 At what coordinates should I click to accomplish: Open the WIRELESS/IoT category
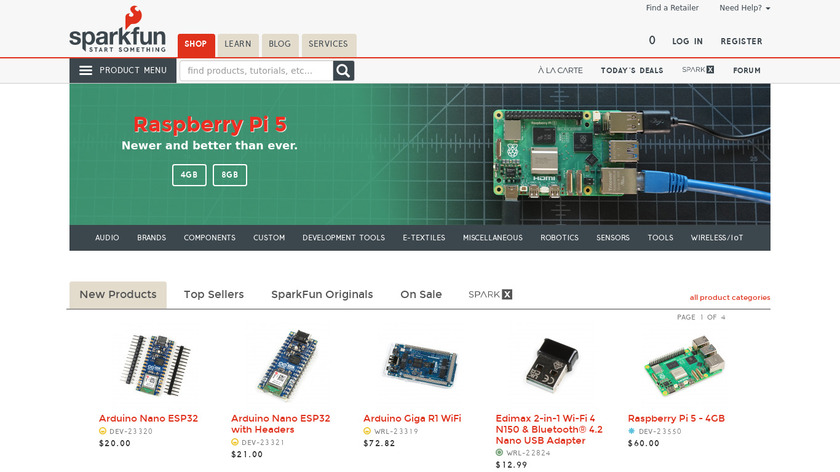pyautogui.click(x=717, y=238)
